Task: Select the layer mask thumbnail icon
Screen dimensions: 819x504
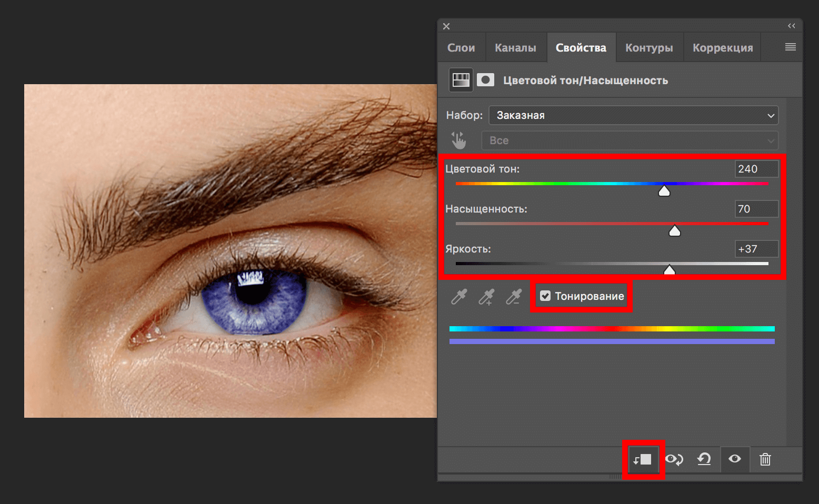Action: [485, 79]
